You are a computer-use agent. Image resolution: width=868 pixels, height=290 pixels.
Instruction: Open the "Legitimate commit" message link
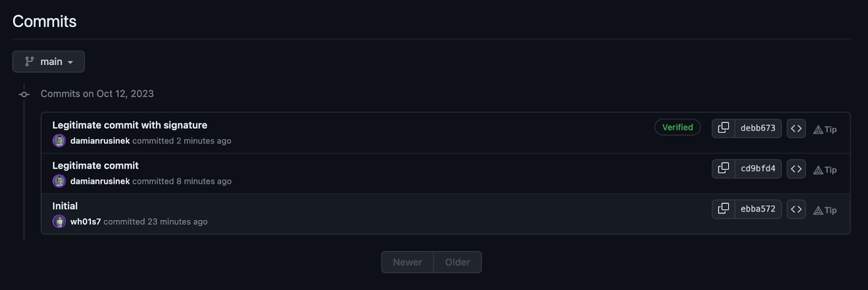click(95, 166)
